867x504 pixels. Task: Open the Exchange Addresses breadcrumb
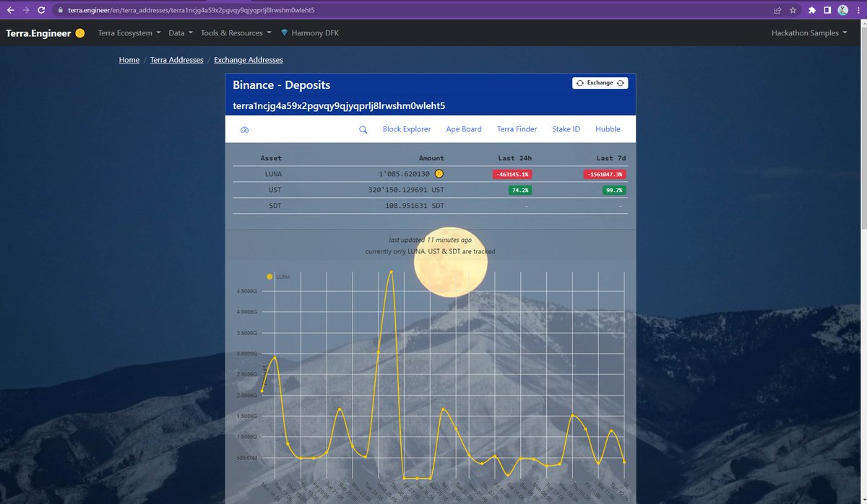(249, 60)
